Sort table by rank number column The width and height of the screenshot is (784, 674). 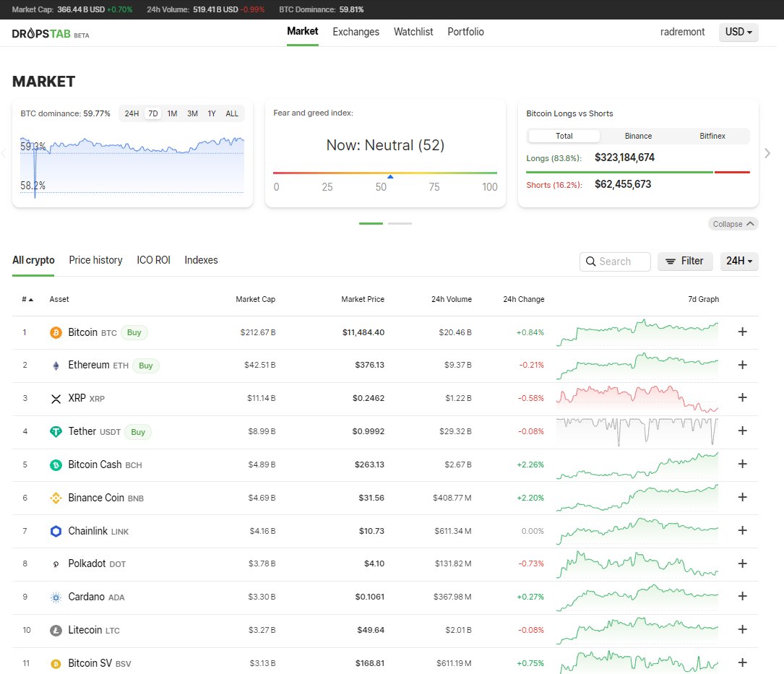click(27, 299)
